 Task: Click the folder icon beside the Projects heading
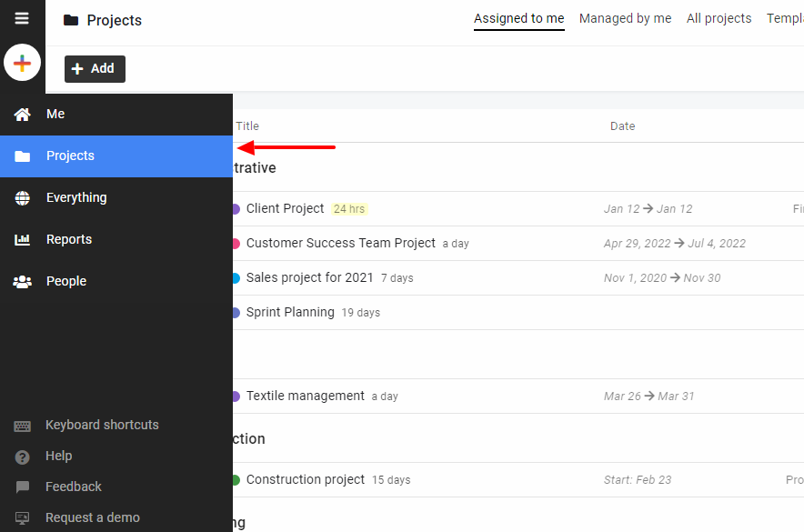(x=71, y=21)
